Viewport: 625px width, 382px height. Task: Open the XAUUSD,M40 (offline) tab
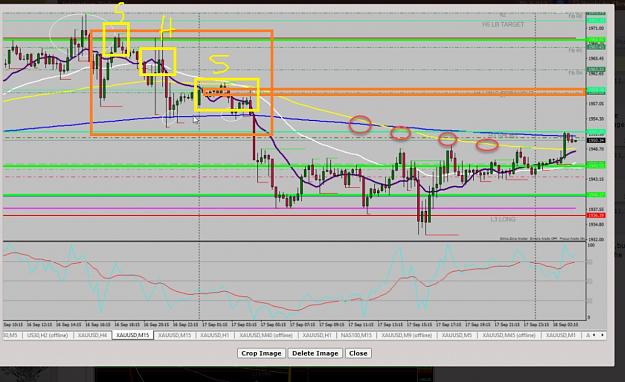(x=266, y=335)
